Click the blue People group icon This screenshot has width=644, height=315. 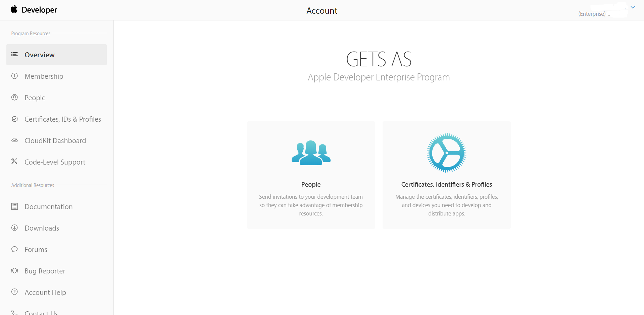[x=311, y=153]
